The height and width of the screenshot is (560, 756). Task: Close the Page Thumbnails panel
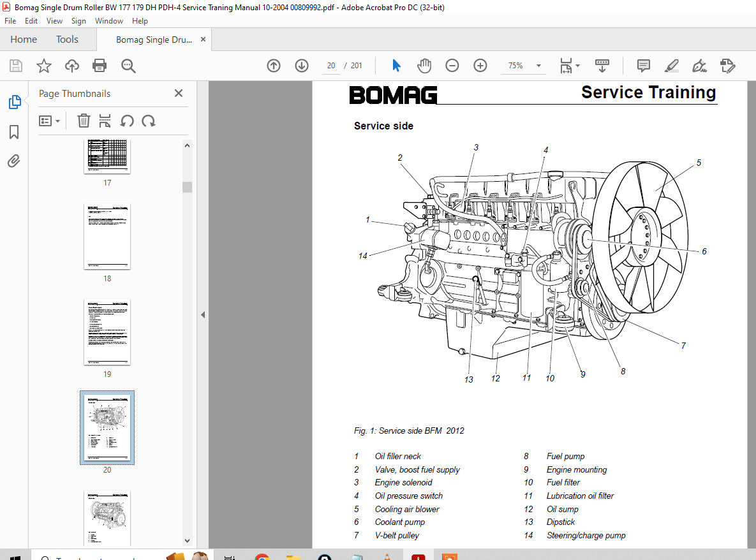(x=179, y=93)
